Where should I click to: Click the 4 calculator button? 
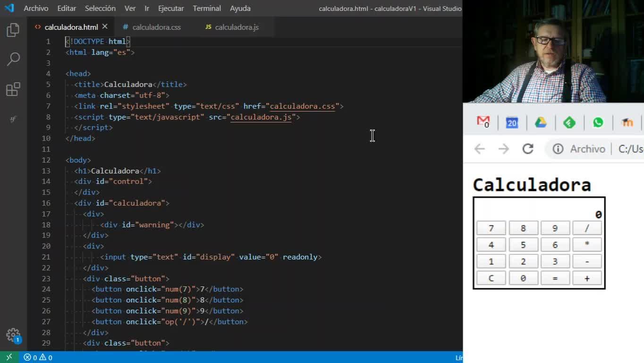click(x=491, y=245)
